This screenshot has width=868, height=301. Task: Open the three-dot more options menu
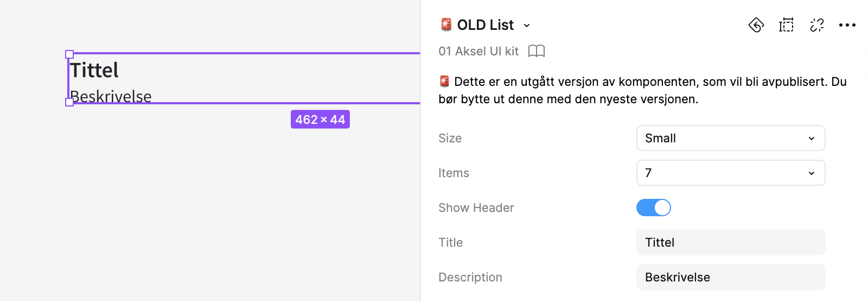[x=847, y=25]
